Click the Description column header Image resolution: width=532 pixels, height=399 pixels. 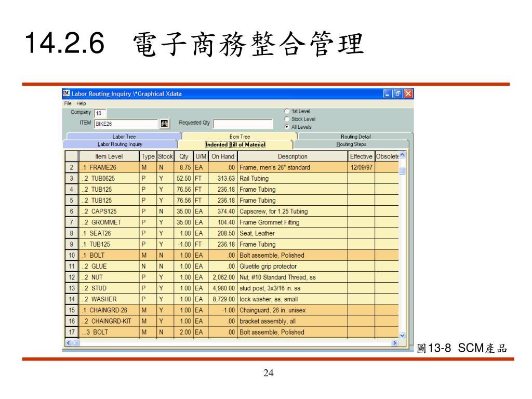(x=292, y=156)
